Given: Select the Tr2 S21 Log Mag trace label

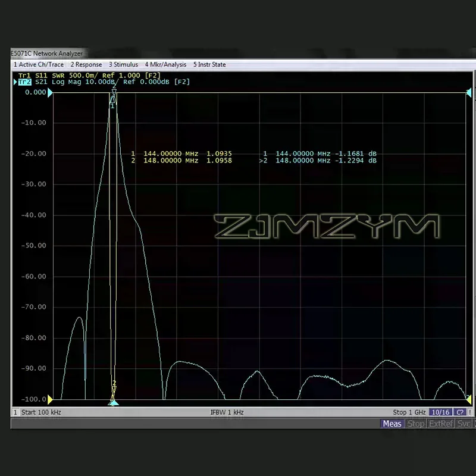Looking at the screenshot, I should pos(104,82).
